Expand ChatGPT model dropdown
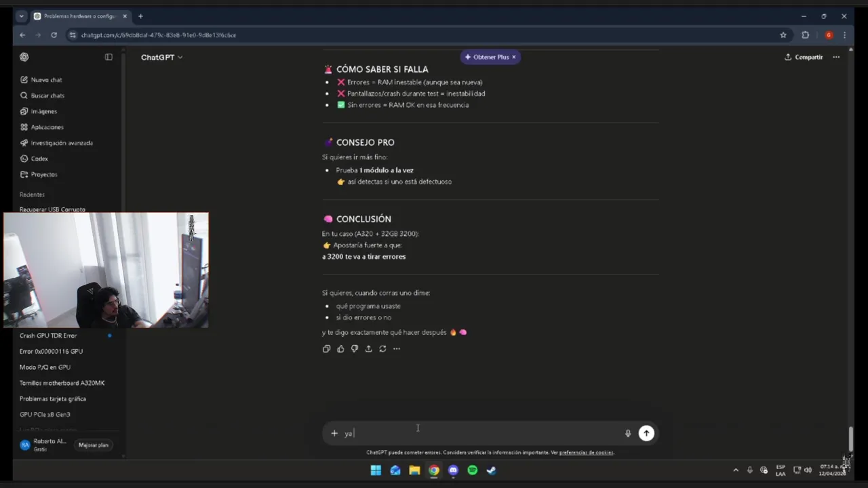 pos(161,58)
